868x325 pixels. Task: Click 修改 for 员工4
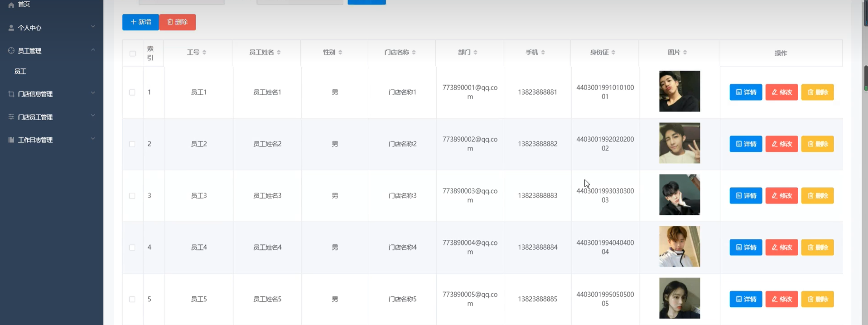(781, 247)
